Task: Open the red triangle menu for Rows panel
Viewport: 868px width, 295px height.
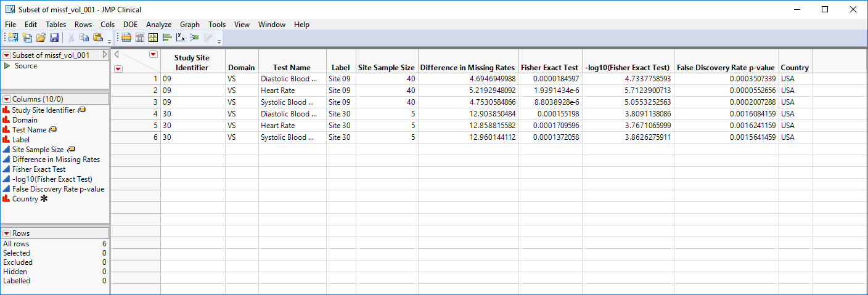Action: [7, 234]
